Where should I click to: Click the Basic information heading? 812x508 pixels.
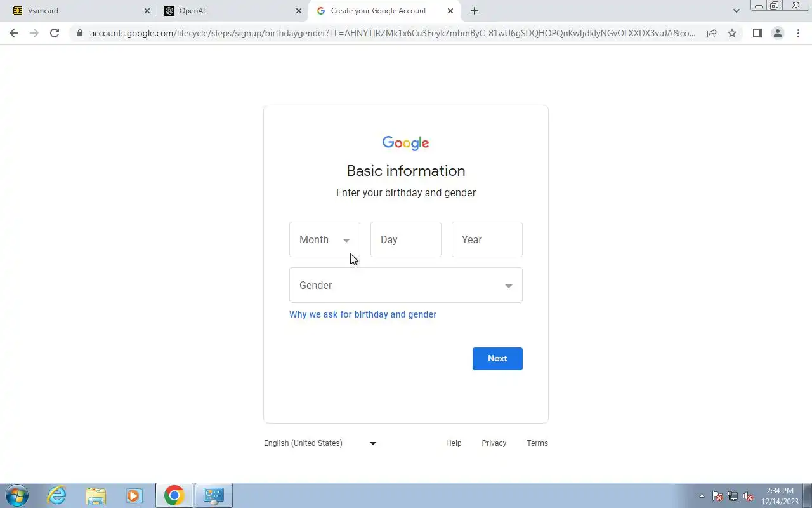(406, 171)
